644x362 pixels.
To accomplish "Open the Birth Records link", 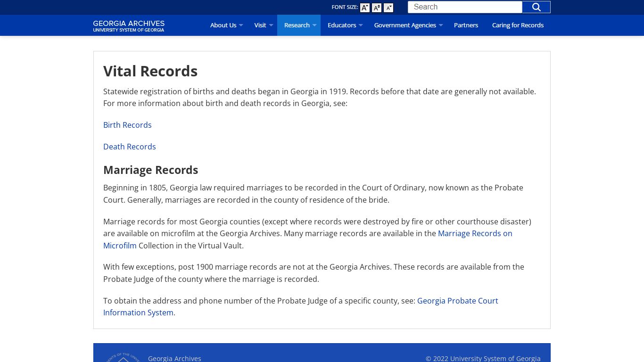I will coord(127,125).
